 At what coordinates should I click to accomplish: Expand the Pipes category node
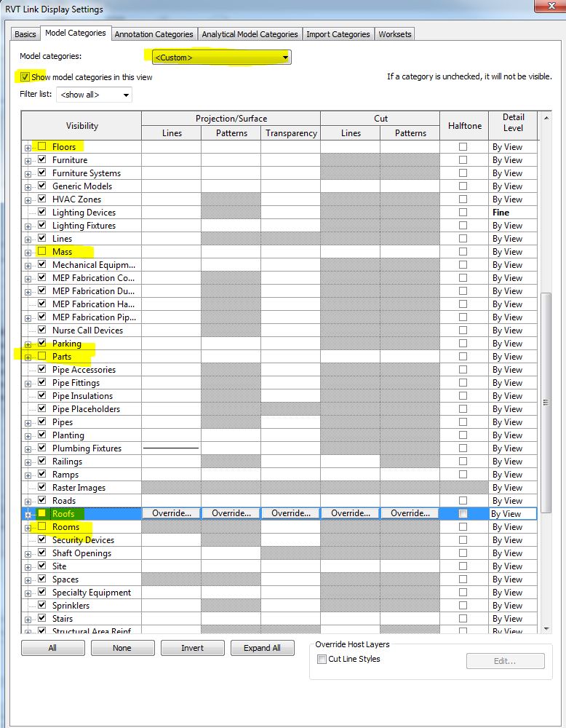pos(28,423)
